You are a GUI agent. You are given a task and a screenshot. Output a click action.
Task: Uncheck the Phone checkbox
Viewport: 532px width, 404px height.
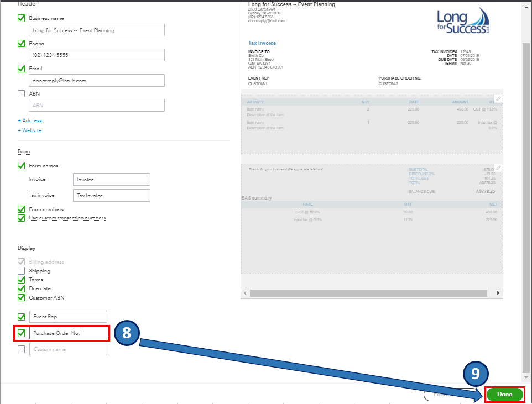(22, 44)
